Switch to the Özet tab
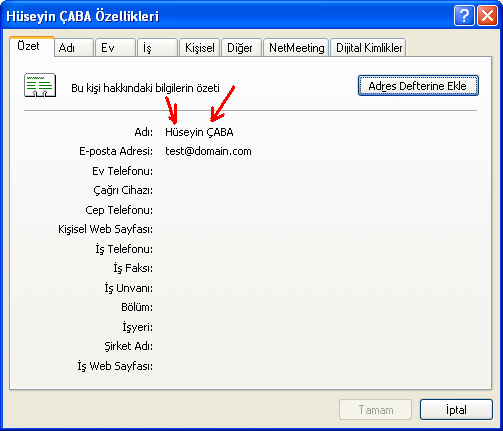The width and height of the screenshot is (503, 431). (32, 46)
